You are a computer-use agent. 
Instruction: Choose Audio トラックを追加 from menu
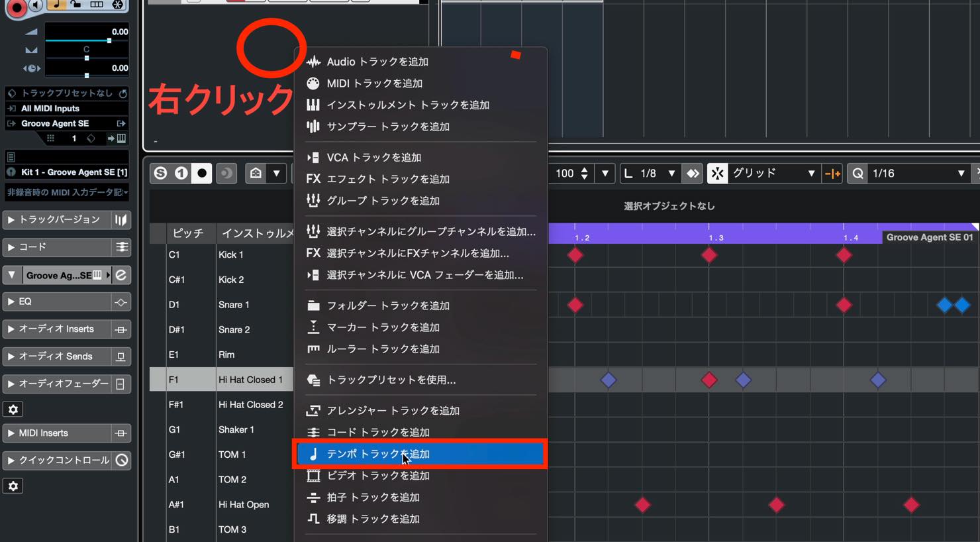pos(420,62)
